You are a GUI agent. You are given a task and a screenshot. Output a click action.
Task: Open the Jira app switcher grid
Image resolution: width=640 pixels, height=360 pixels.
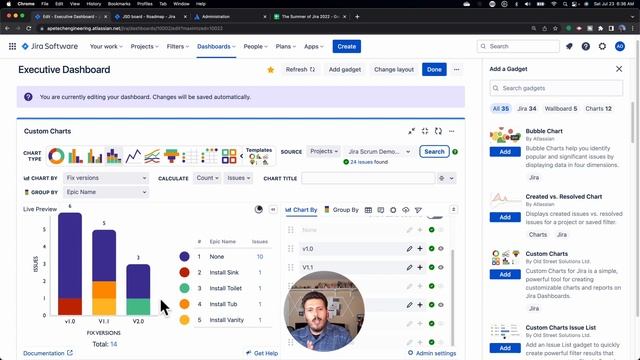(x=12, y=47)
